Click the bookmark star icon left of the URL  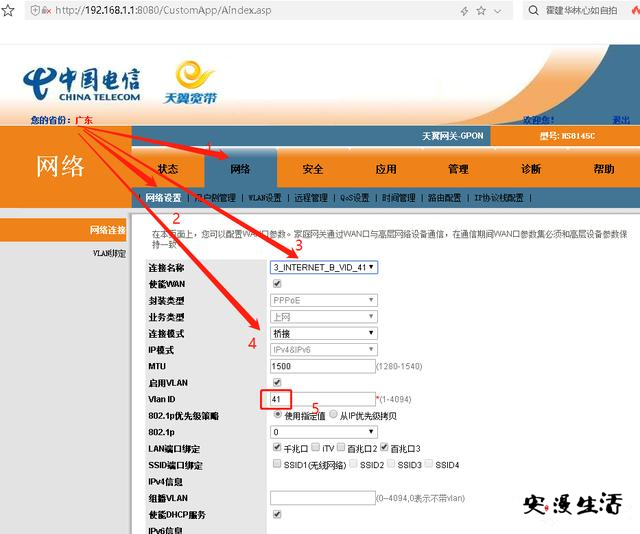coord(7,10)
